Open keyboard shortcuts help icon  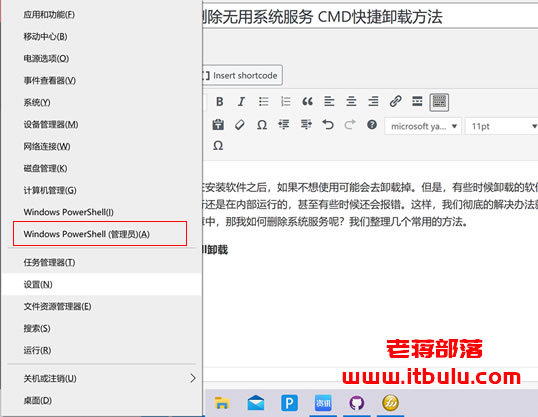372,125
